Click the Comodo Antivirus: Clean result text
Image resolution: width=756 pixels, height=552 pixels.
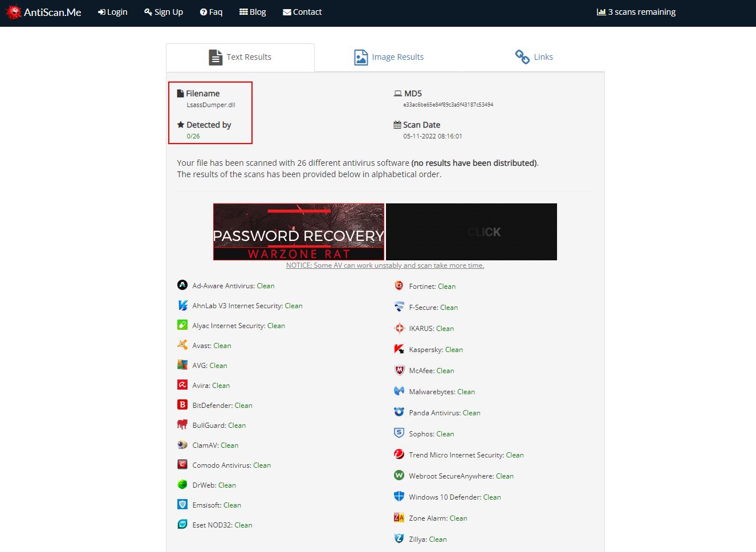(x=231, y=465)
